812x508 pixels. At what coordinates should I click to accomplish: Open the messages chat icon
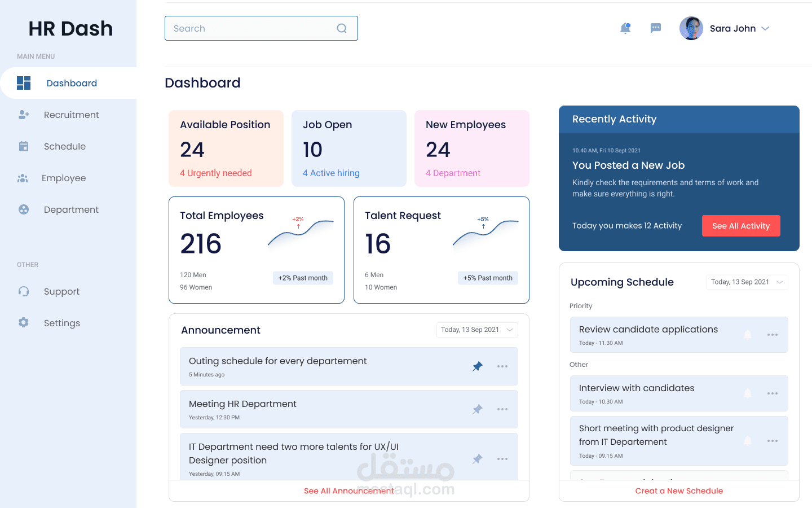point(655,28)
